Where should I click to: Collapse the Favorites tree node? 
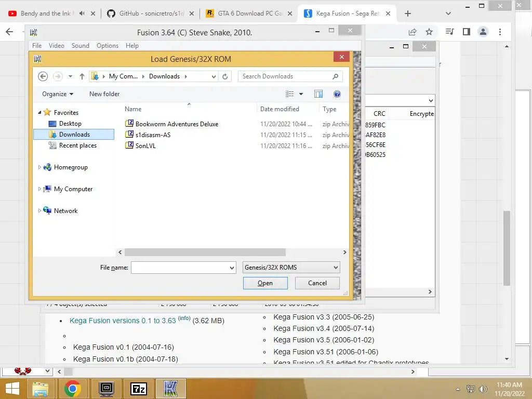tap(39, 112)
